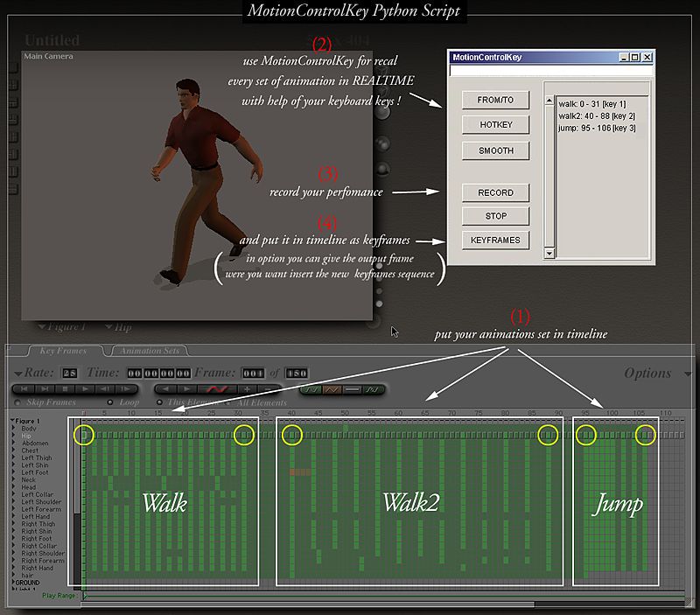The image size is (700, 615).
Task: Click the STOP button in MotionControlKey
Action: click(x=495, y=216)
